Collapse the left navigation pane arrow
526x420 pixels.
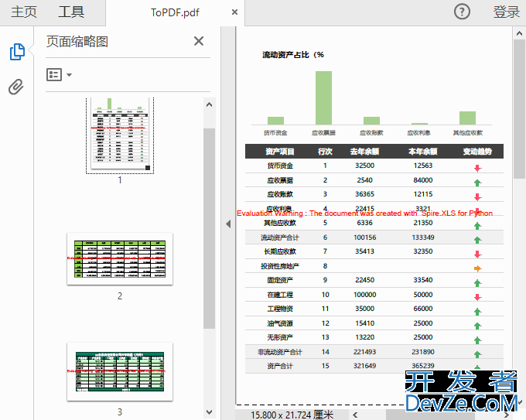[228, 224]
